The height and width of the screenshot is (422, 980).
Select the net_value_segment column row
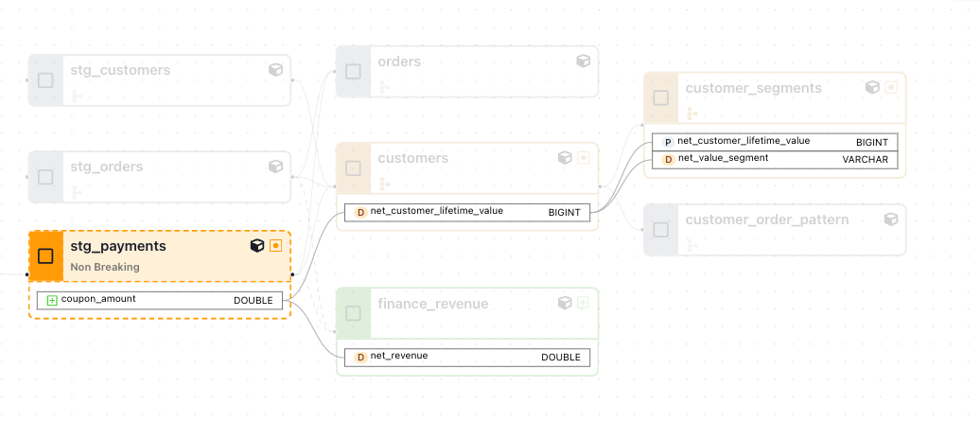(x=775, y=159)
